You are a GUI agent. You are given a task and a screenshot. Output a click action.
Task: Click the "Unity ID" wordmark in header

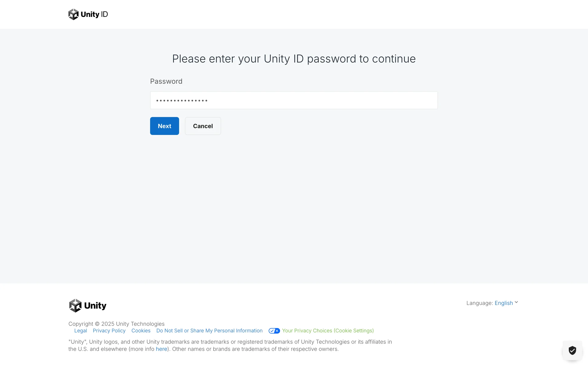tap(94, 14)
